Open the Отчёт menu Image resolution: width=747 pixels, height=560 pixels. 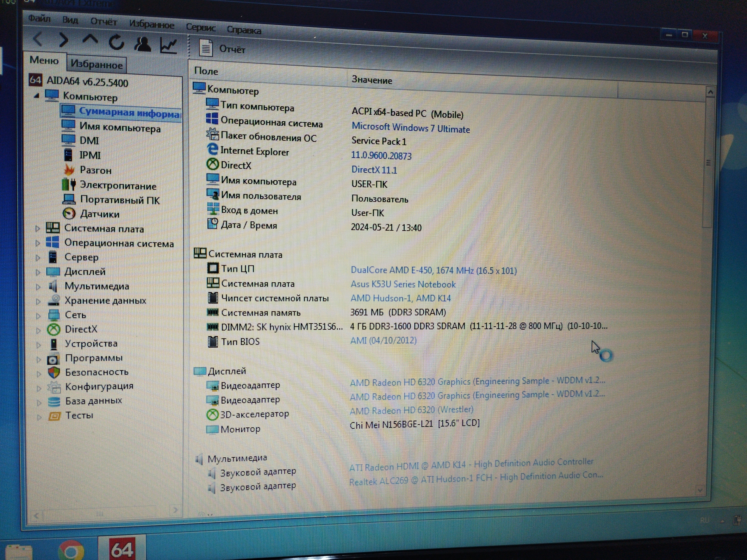point(103,22)
